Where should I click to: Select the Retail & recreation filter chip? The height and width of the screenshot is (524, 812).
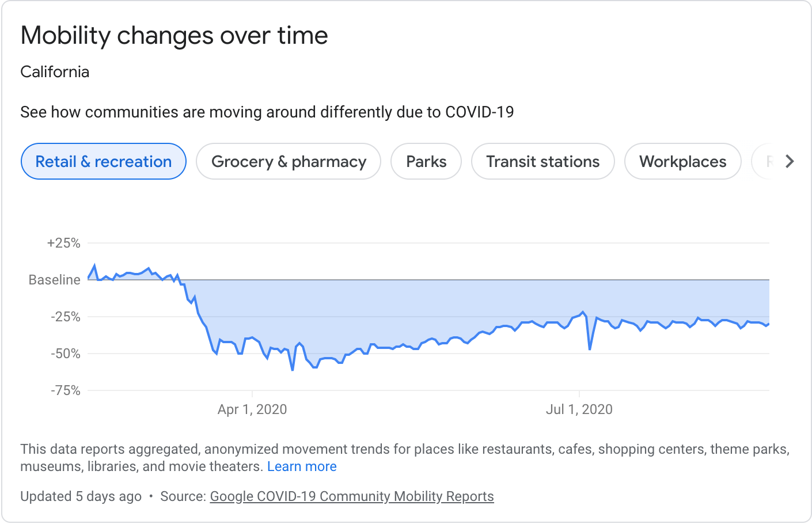pyautogui.click(x=103, y=161)
